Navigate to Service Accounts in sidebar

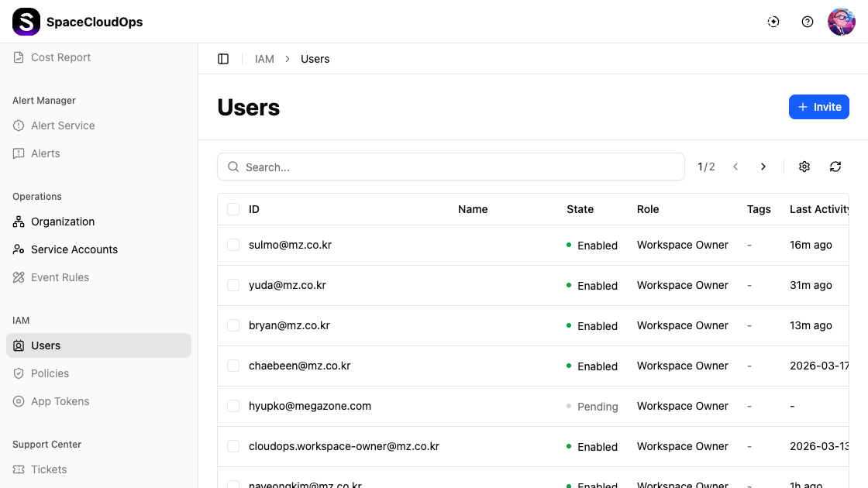pos(74,249)
